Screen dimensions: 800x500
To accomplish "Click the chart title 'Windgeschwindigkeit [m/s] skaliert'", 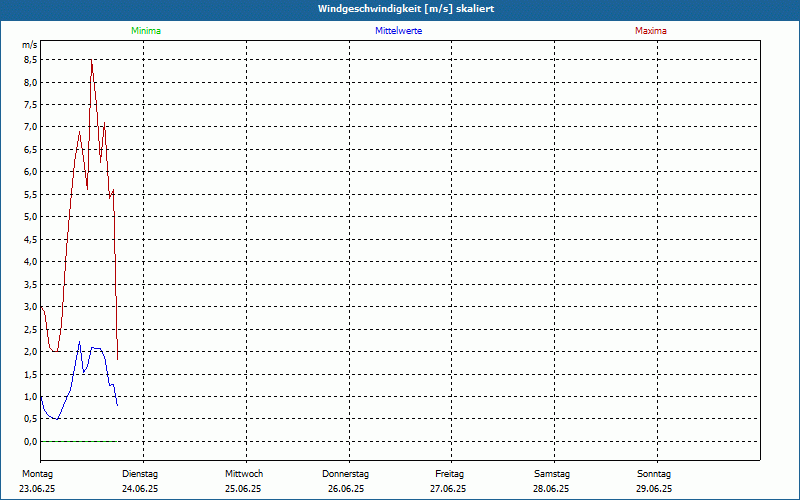I will pos(406,9).
